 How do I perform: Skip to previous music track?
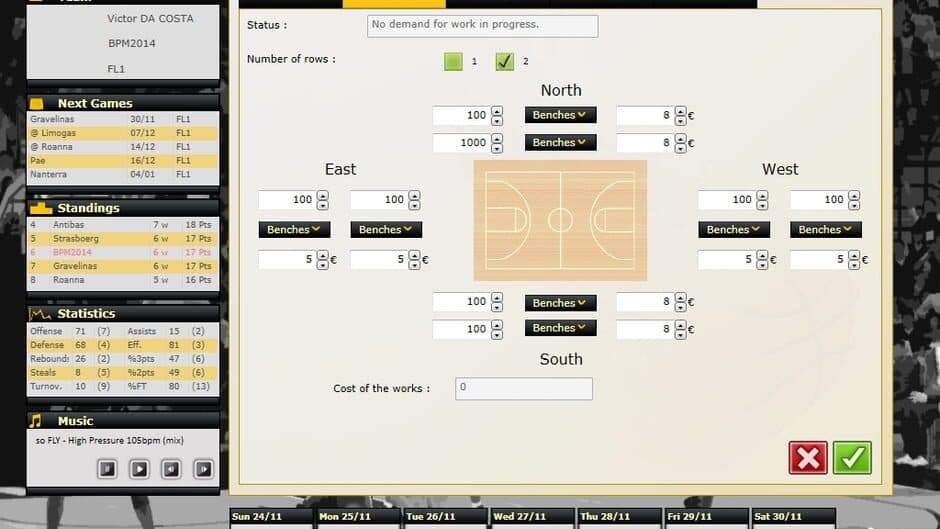click(171, 468)
